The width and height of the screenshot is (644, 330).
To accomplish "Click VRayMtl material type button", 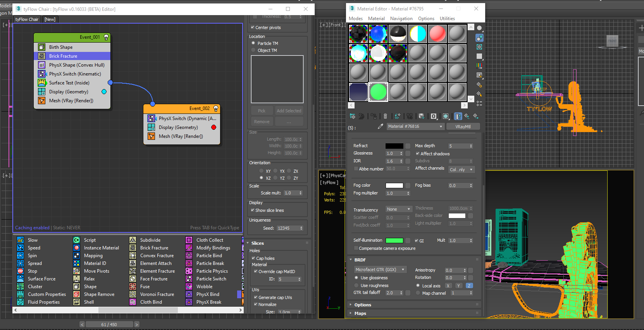I will point(463,126).
